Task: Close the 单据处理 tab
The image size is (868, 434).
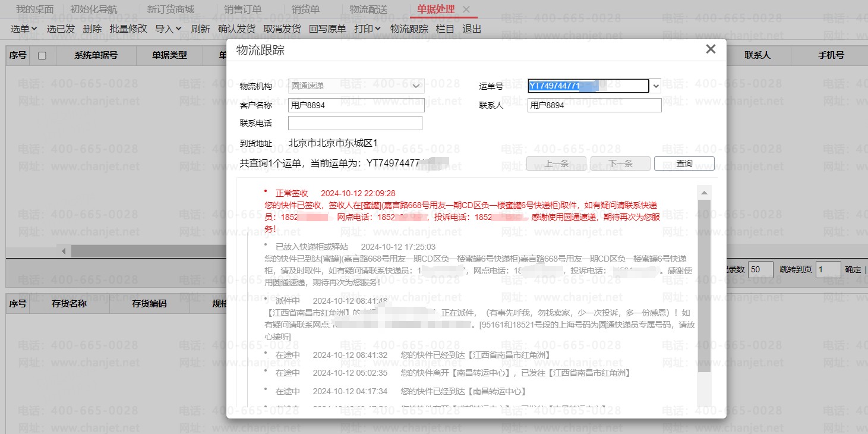Action: pos(466,10)
